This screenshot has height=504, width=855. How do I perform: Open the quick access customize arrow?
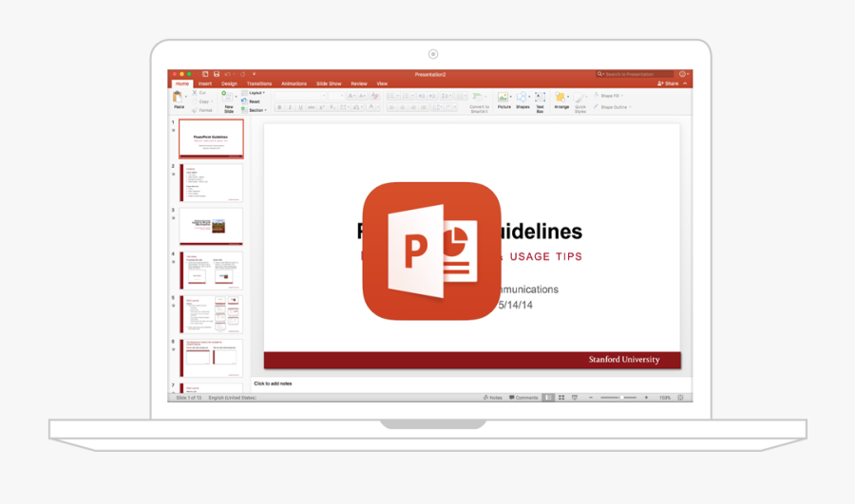click(x=254, y=74)
